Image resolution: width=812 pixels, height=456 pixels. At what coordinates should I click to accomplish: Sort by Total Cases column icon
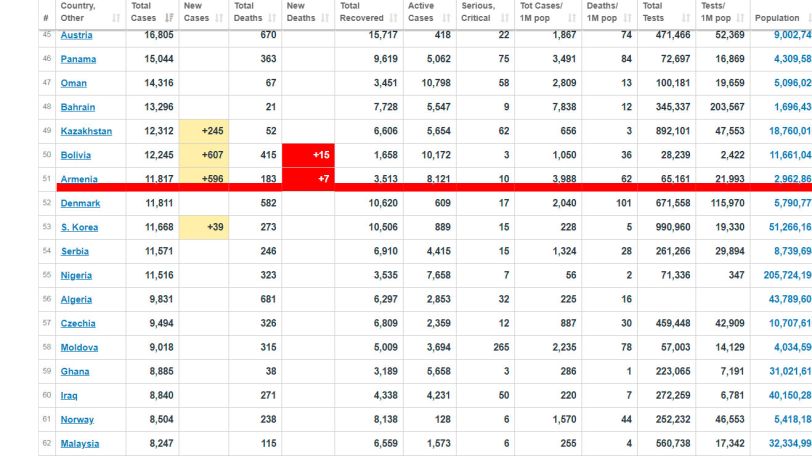[169, 18]
